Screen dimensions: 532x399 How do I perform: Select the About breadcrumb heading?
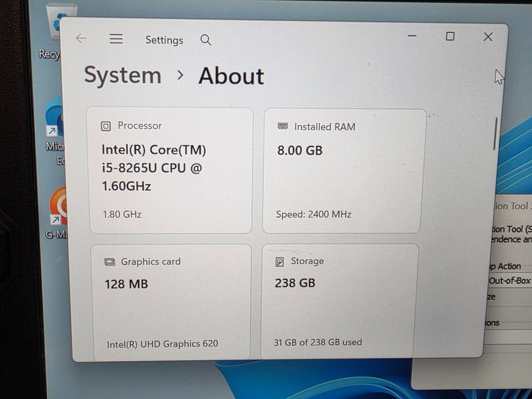coord(231,76)
